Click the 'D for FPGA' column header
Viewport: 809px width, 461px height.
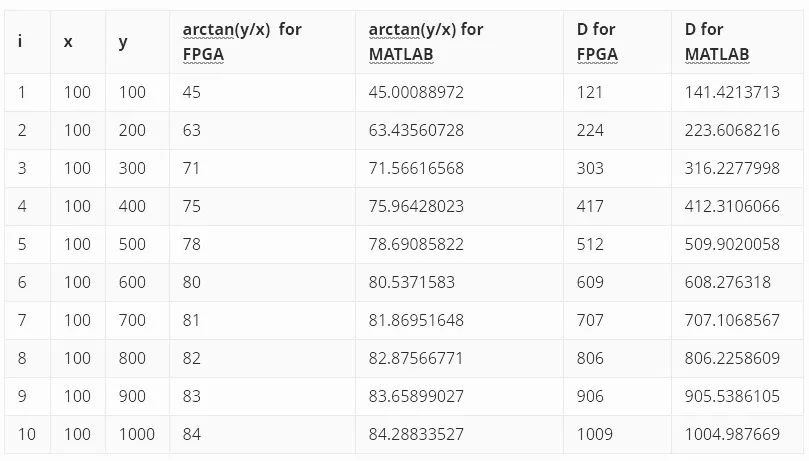[597, 42]
